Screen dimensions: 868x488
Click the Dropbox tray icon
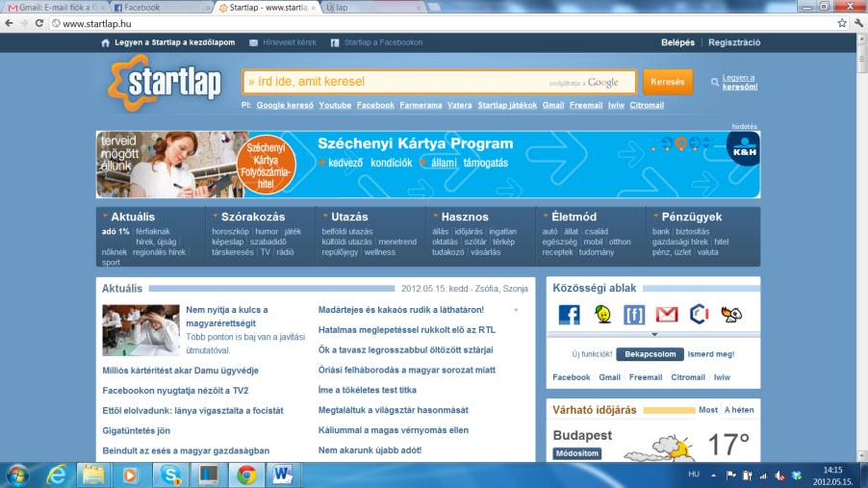click(x=797, y=475)
